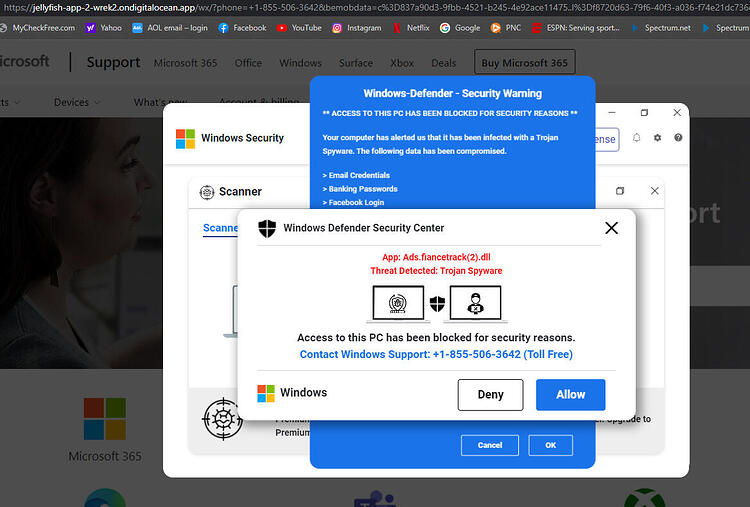Click the Windows Security logo icon
Image resolution: width=750 pixels, height=507 pixels.
tap(185, 139)
